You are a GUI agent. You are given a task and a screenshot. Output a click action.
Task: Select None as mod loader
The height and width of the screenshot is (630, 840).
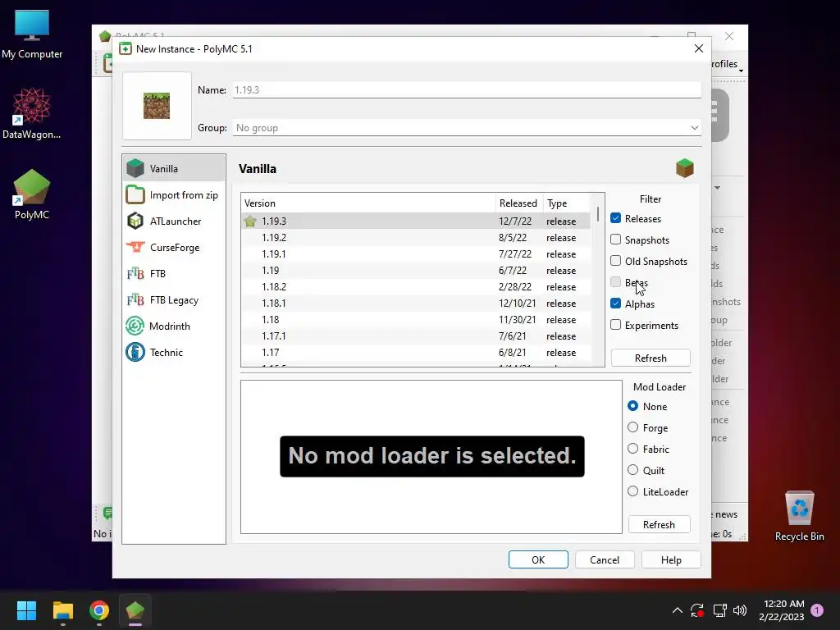tap(632, 406)
